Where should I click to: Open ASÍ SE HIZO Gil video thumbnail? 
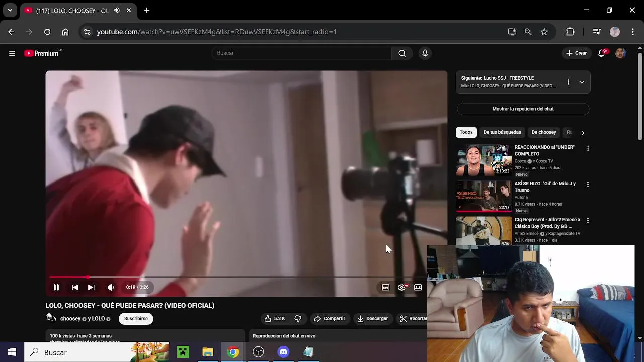484,196
